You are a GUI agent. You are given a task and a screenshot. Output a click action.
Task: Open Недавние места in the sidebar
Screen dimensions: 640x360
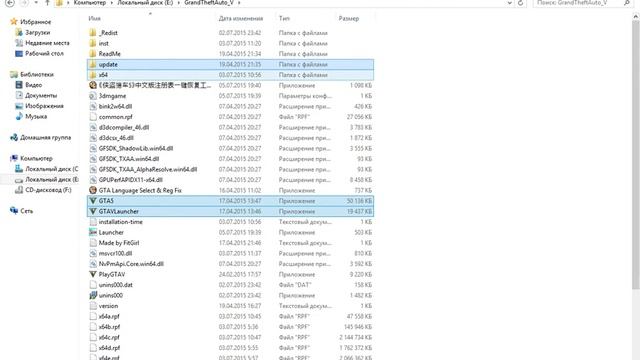[x=42, y=43]
